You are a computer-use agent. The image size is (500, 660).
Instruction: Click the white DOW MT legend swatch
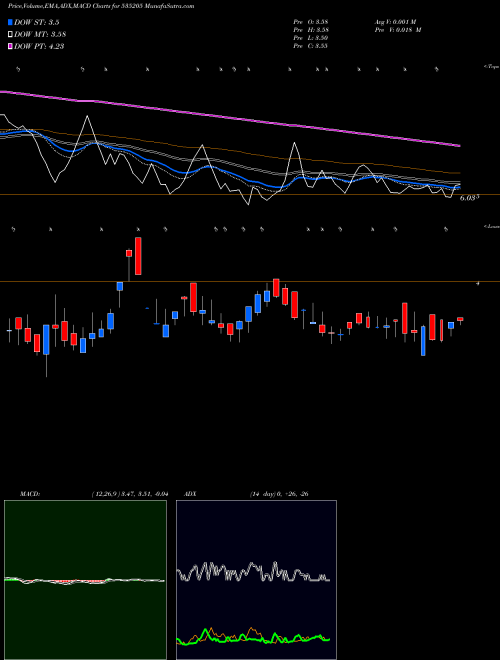pos(10,35)
